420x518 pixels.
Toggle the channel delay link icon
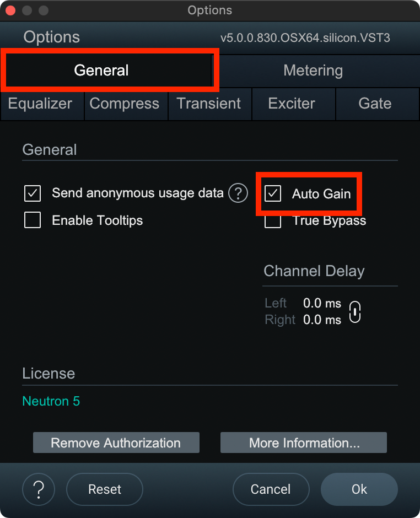pyautogui.click(x=356, y=312)
